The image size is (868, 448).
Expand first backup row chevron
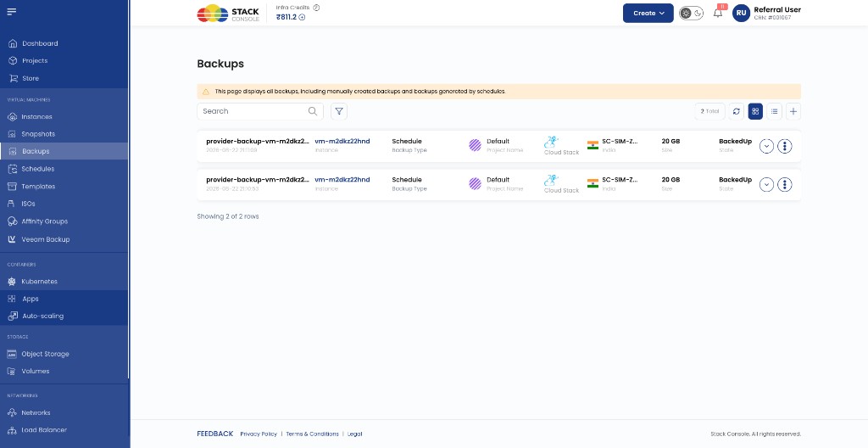[766, 147]
